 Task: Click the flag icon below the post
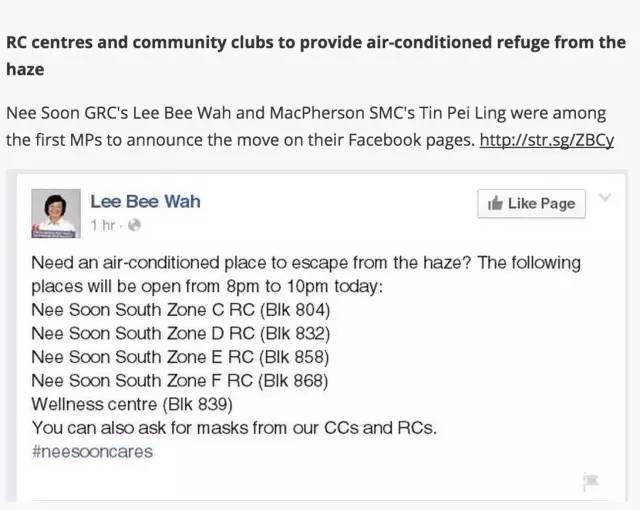pyautogui.click(x=590, y=482)
